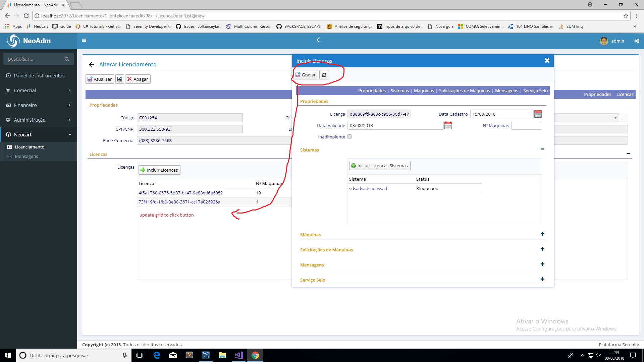
Task: Open Visual Studio Code from the taskbar
Action: point(238,355)
